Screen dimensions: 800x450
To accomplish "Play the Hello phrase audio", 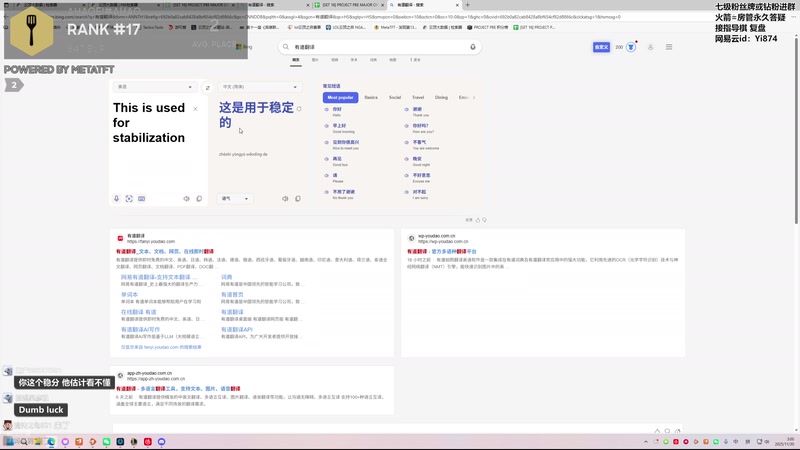I will tap(327, 109).
